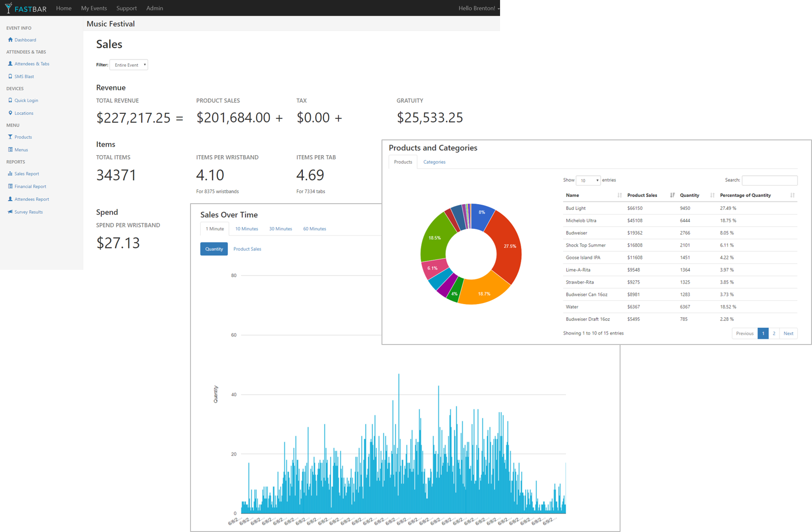The width and height of the screenshot is (812, 532).
Task: Open the Survey Results link
Action: (x=29, y=212)
